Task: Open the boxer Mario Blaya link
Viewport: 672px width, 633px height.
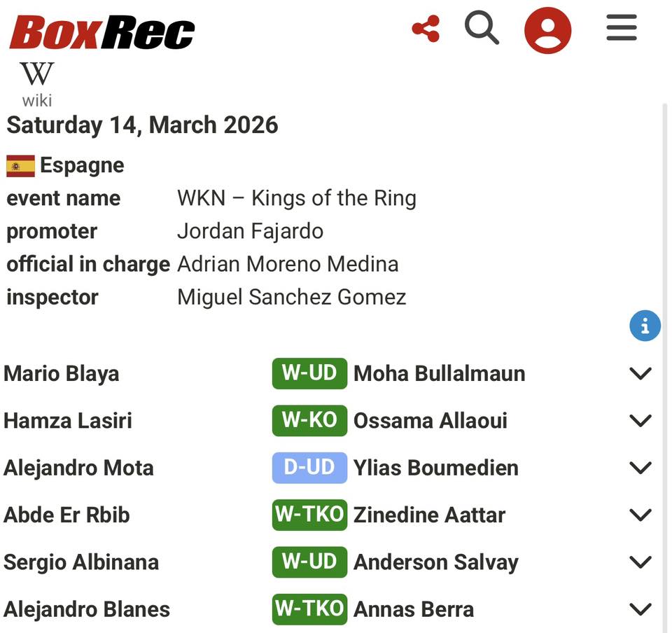Action: coord(62,373)
